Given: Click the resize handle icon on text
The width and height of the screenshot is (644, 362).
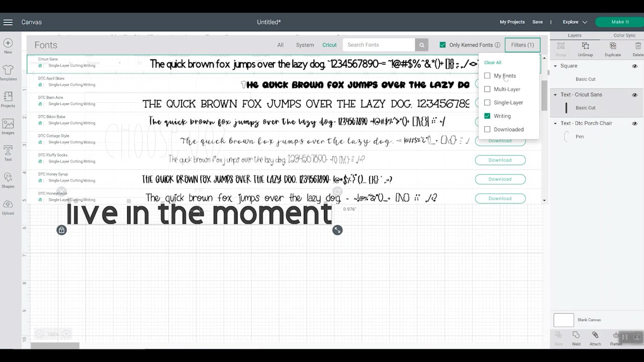Looking at the screenshot, I should pos(337,230).
